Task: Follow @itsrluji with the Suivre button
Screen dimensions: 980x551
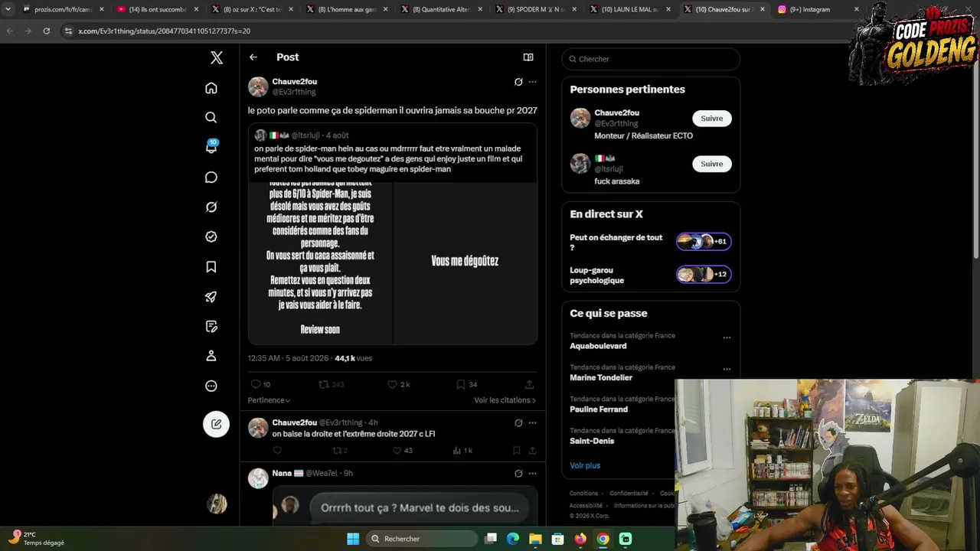Action: [712, 164]
